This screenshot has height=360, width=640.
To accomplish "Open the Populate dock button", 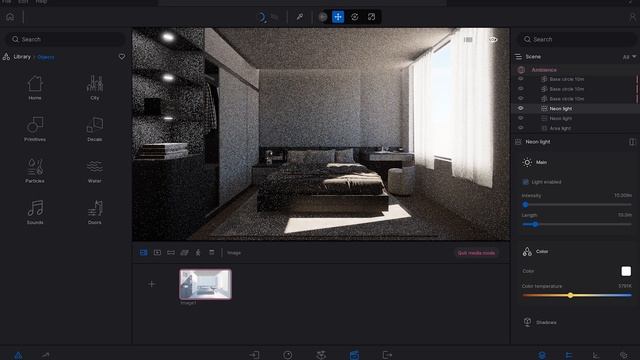I will 321,355.
